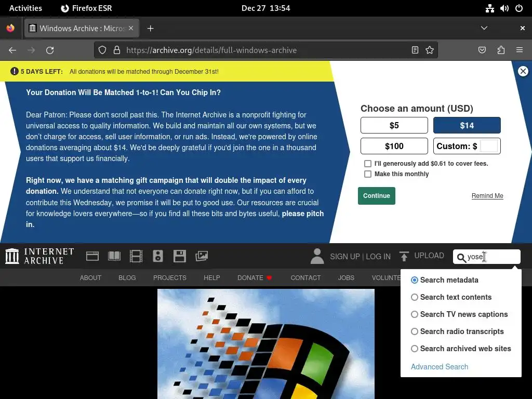Select Search metadata radio button
532x399 pixels.
click(x=414, y=280)
